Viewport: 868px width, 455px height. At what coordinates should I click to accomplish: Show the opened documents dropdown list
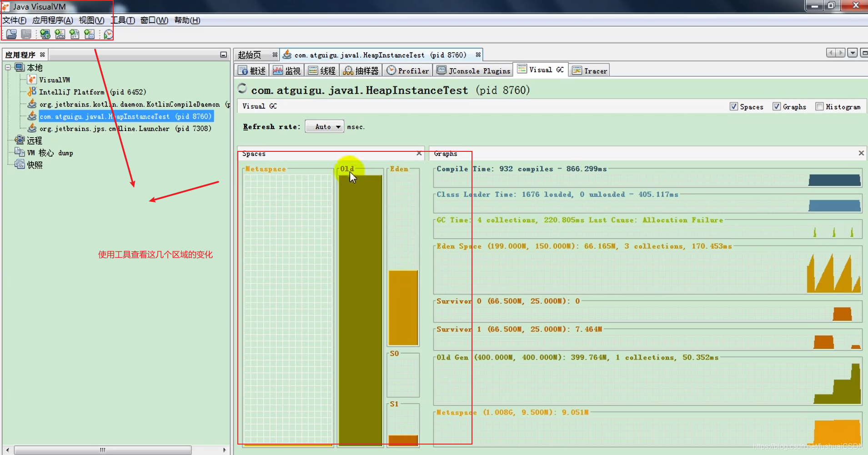point(853,53)
